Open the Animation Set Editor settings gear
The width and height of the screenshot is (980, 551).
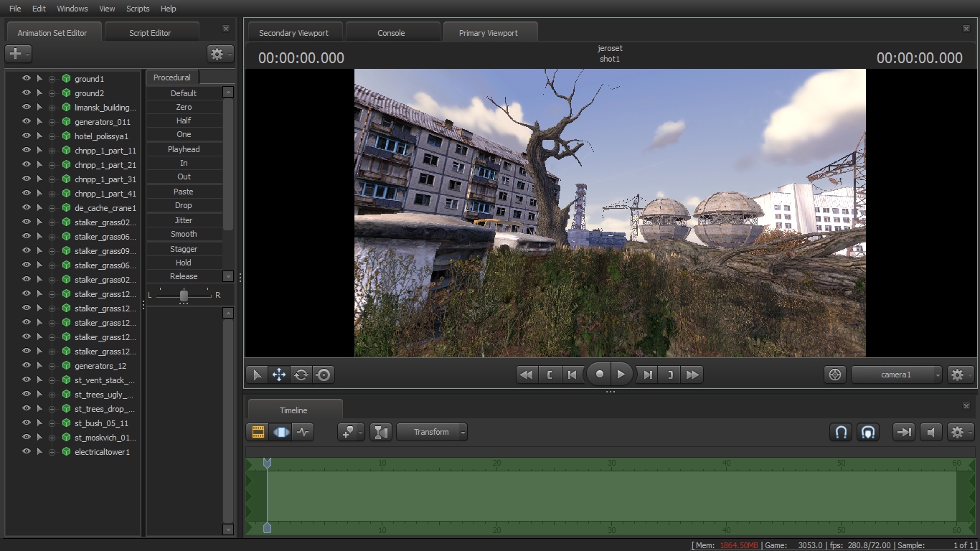pos(220,54)
